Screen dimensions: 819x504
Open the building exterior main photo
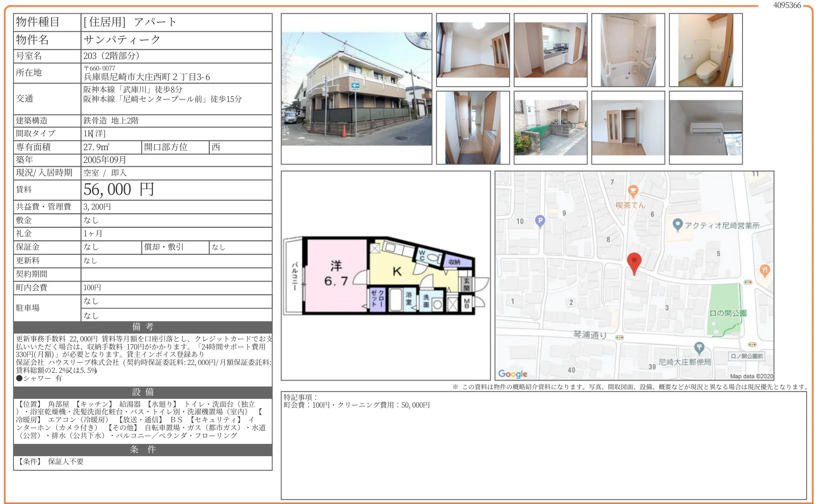click(x=356, y=88)
